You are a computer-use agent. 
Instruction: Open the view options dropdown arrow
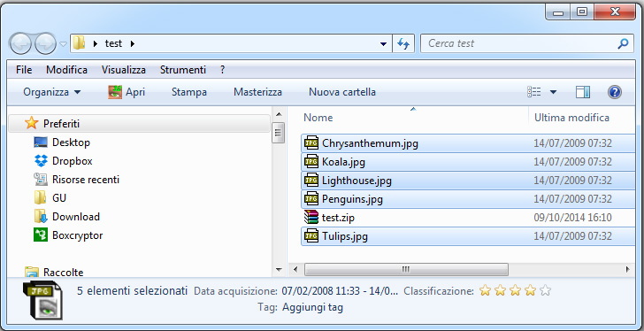[553, 92]
